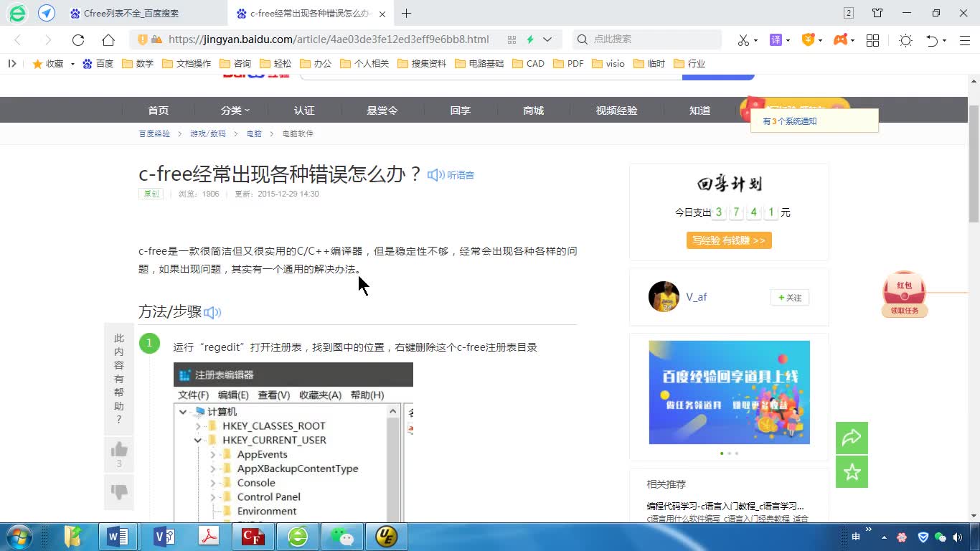Screen dimensions: 980x551
Task: Open 商城 in site navigation
Action: point(534,110)
